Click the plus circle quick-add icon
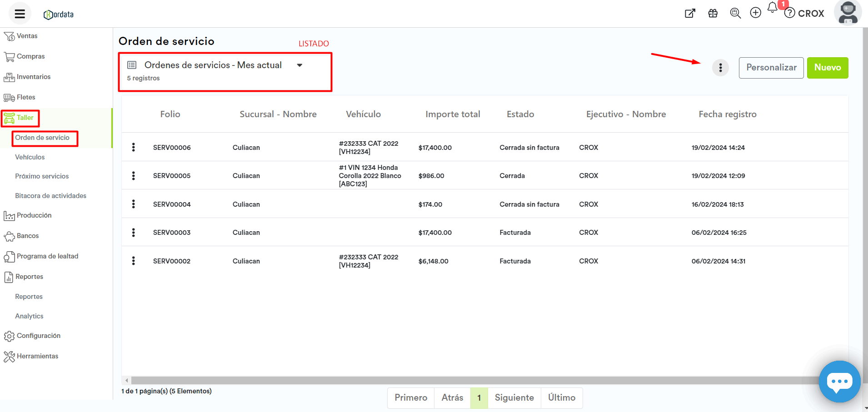Image resolution: width=868 pixels, height=412 pixels. [755, 13]
